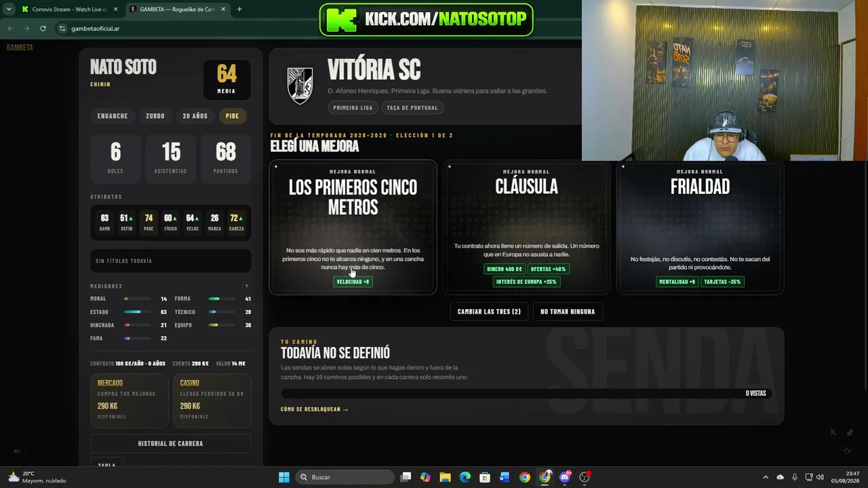Open Google Chrome from the taskbar

(525, 477)
